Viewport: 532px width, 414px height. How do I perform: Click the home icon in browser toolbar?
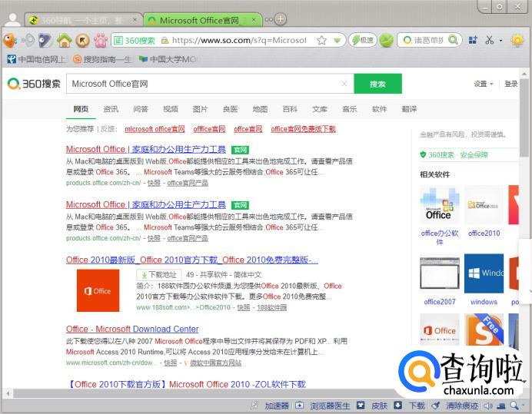(x=64, y=41)
